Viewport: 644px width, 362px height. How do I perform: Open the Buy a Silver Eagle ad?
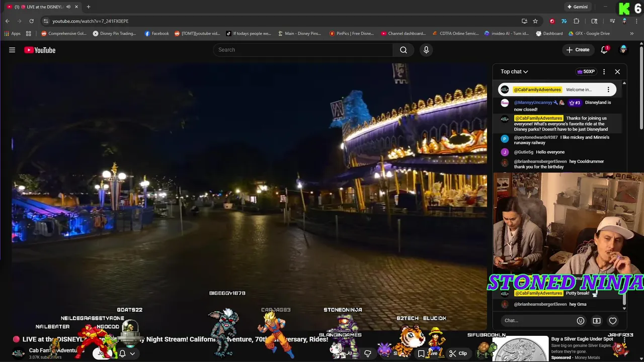click(582, 339)
